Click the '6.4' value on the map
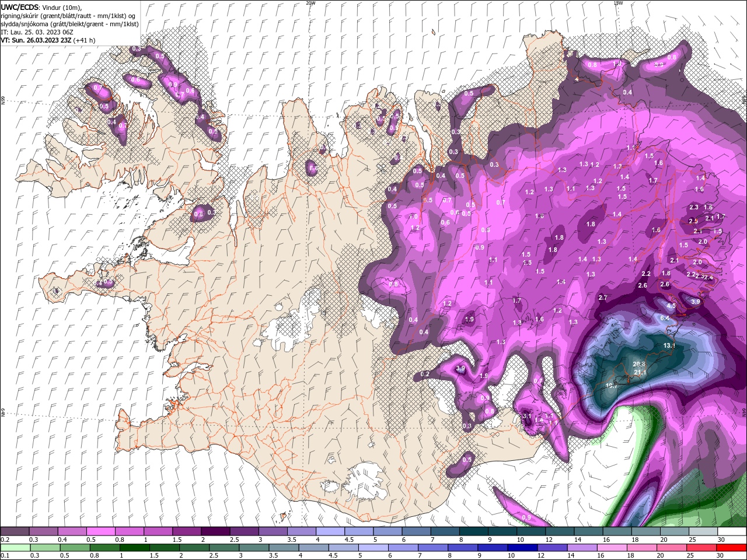Image resolution: width=747 pixels, height=560 pixels. coord(665,318)
